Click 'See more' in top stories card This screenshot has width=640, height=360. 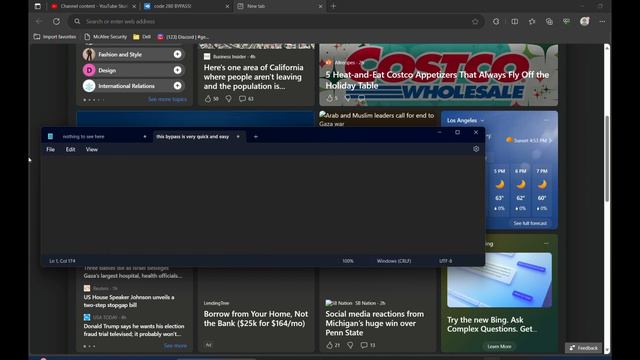tap(175, 346)
